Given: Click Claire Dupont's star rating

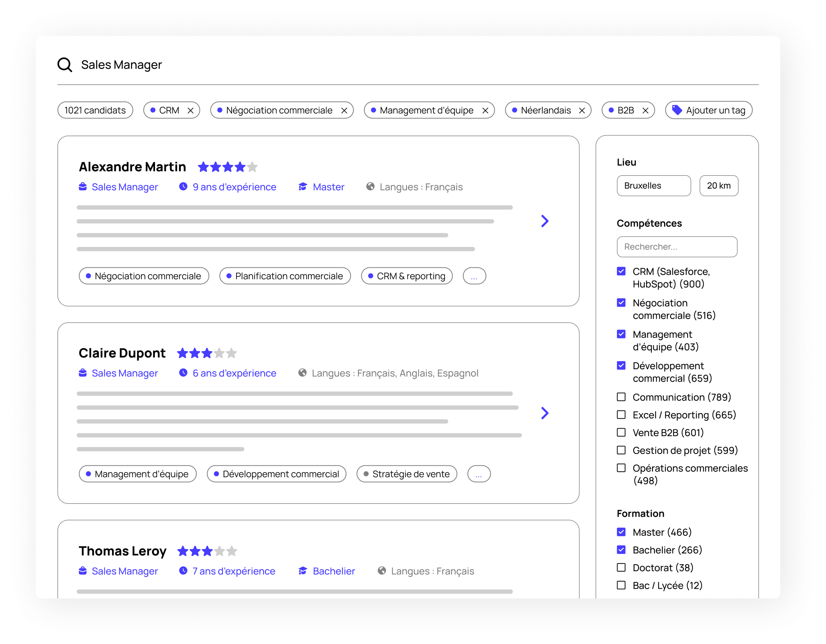Looking at the screenshot, I should (x=207, y=353).
